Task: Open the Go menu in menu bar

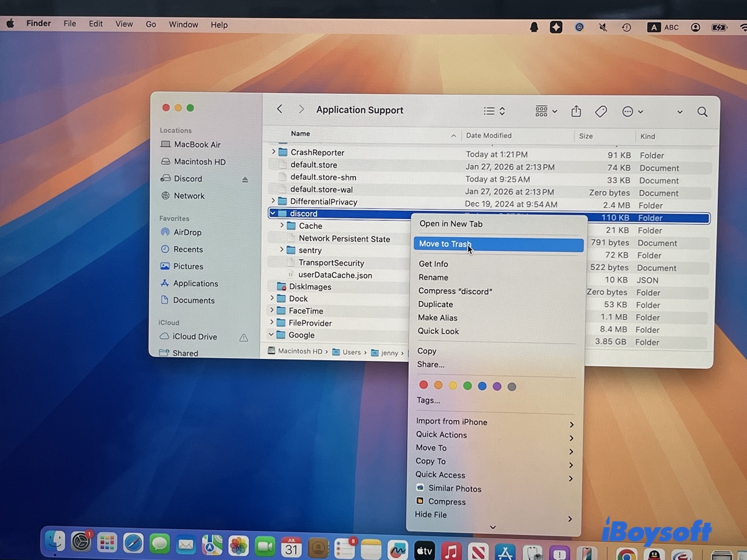Action: [x=151, y=24]
